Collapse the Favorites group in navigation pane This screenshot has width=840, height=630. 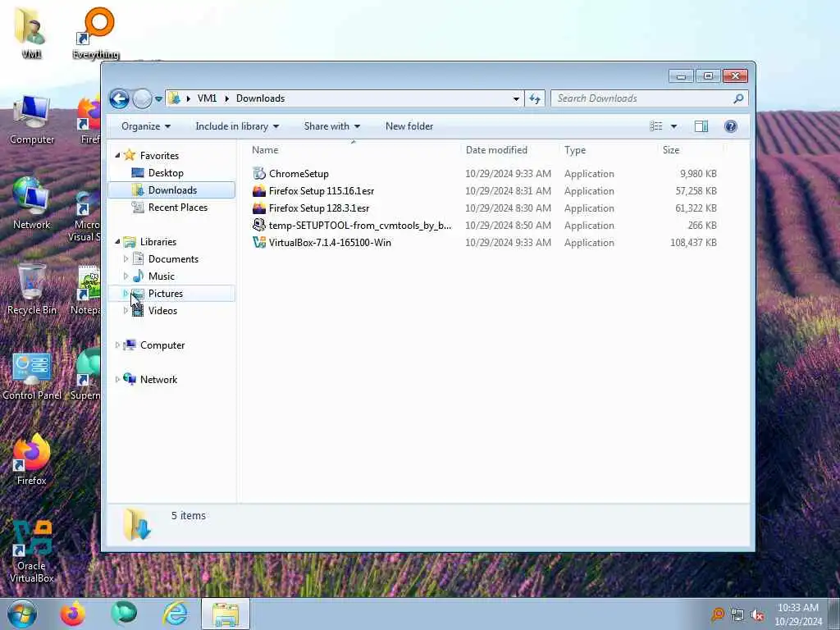click(x=118, y=155)
